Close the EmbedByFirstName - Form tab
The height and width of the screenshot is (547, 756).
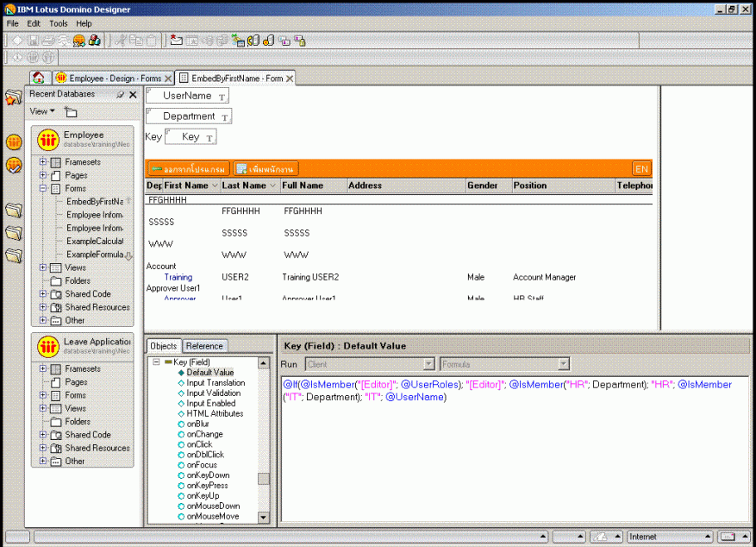click(290, 79)
